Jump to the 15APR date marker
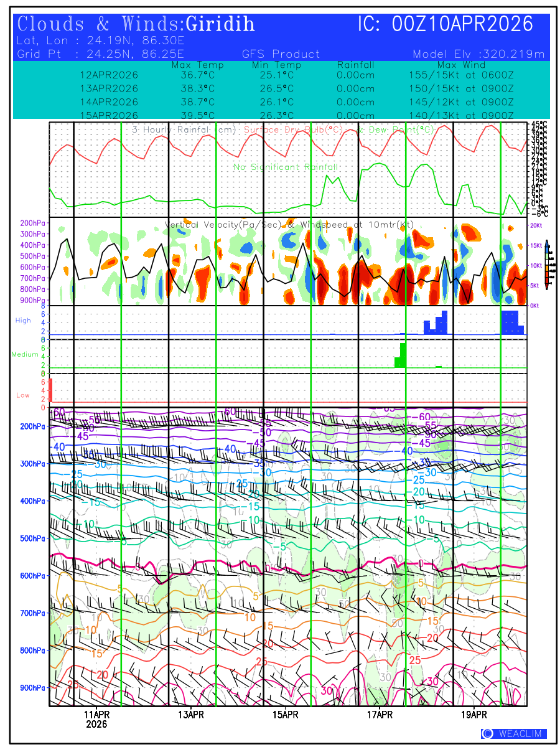The image size is (560, 747). (285, 715)
